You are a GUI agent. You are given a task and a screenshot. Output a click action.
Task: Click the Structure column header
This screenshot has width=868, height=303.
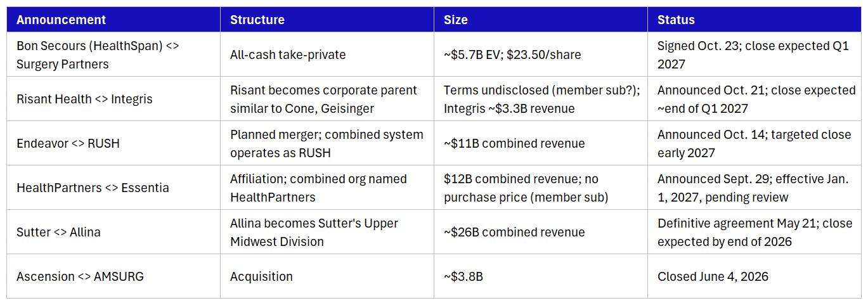click(x=327, y=20)
